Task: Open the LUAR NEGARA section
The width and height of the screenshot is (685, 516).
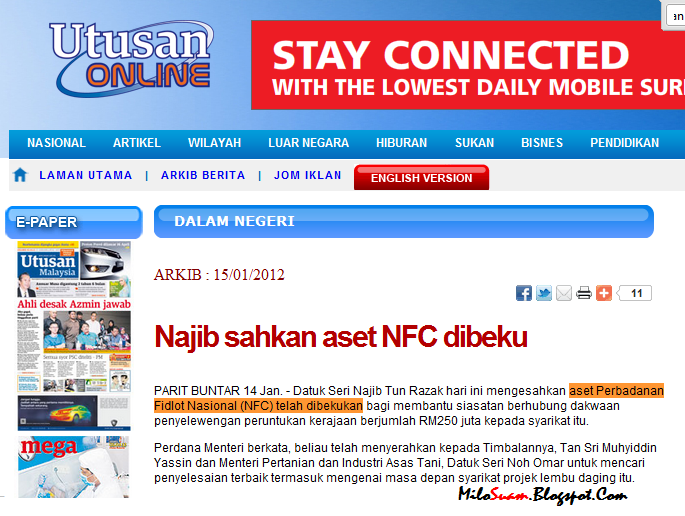Action: click(308, 143)
